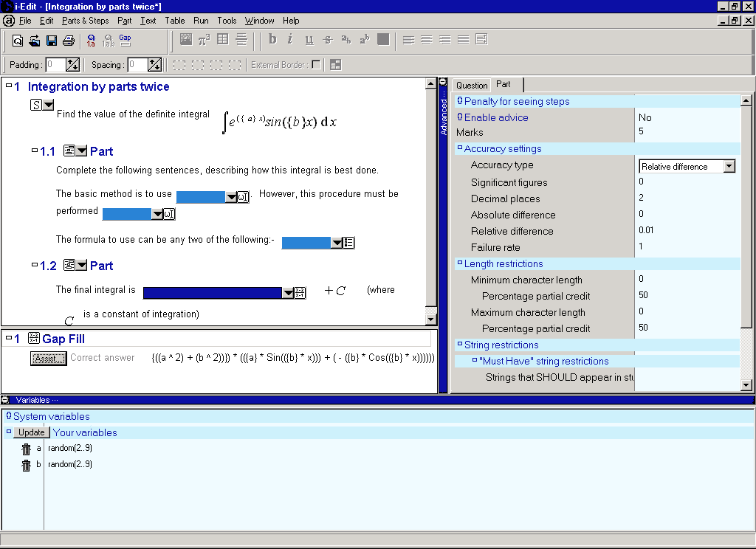Switch to the Question tab

(472, 86)
